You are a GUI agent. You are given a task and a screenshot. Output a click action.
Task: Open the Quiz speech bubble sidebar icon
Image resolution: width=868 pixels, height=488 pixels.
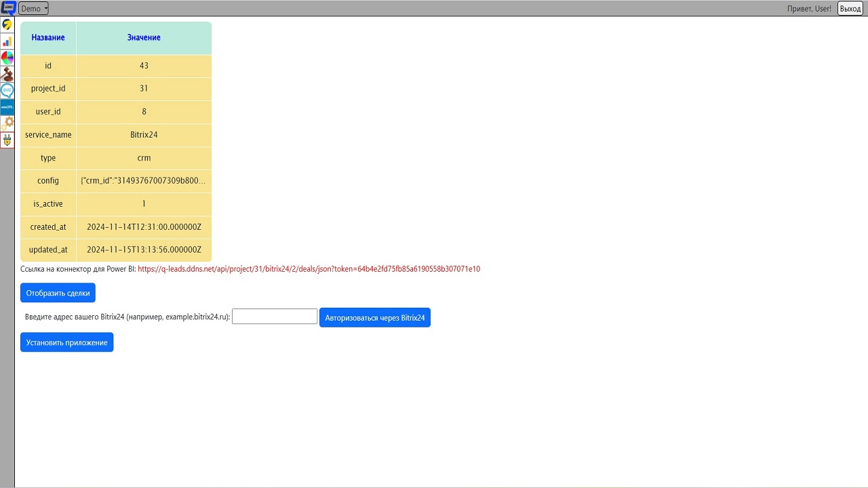click(x=7, y=90)
